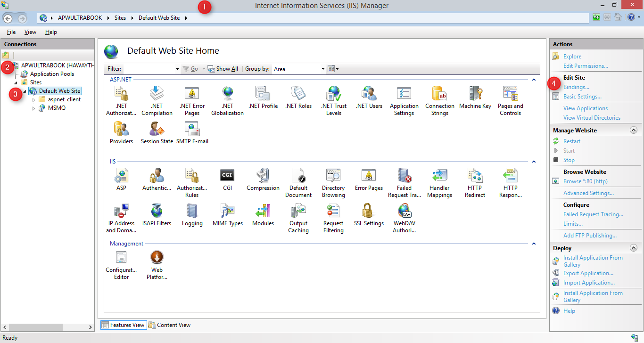644x343 pixels.
Task: Open the Help menu
Action: click(51, 32)
